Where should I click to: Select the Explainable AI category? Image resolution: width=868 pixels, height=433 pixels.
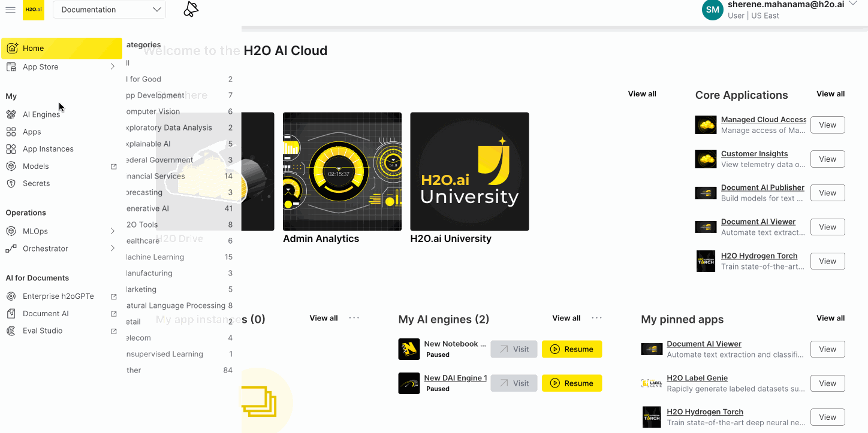pyautogui.click(x=179, y=144)
